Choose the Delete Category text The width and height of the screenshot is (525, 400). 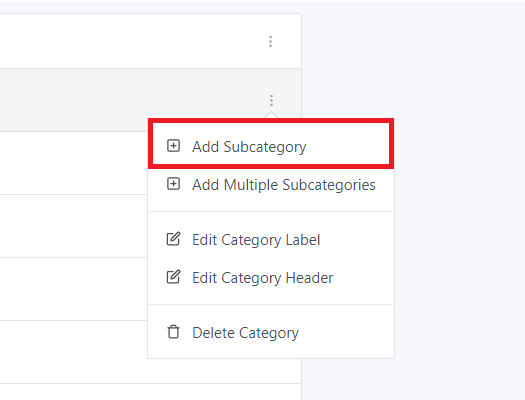tap(245, 333)
